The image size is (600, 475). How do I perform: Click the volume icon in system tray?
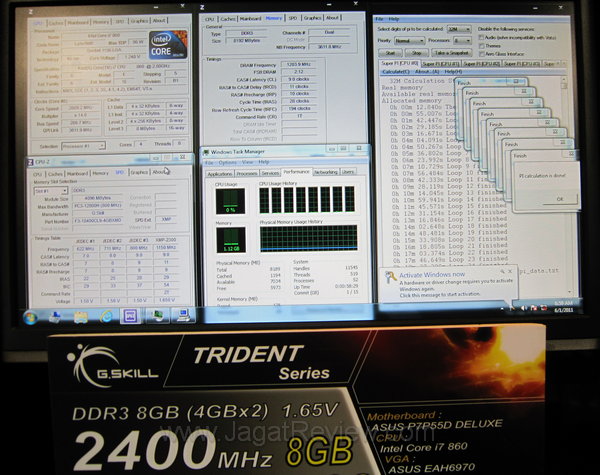pos(524,308)
